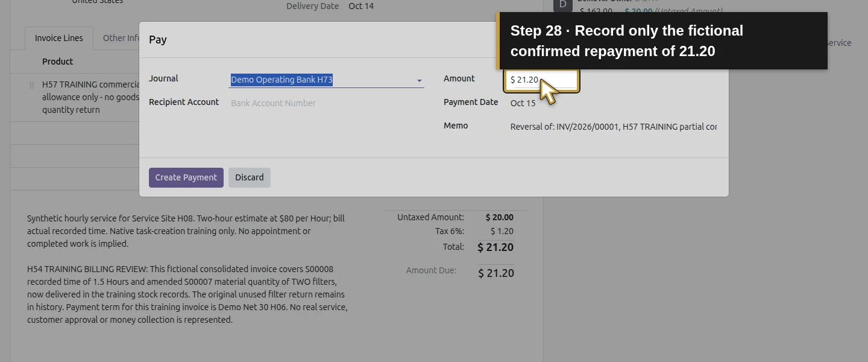Select the Delivery Date value Oct 14
The width and height of the screenshot is (868, 362).
point(361,6)
